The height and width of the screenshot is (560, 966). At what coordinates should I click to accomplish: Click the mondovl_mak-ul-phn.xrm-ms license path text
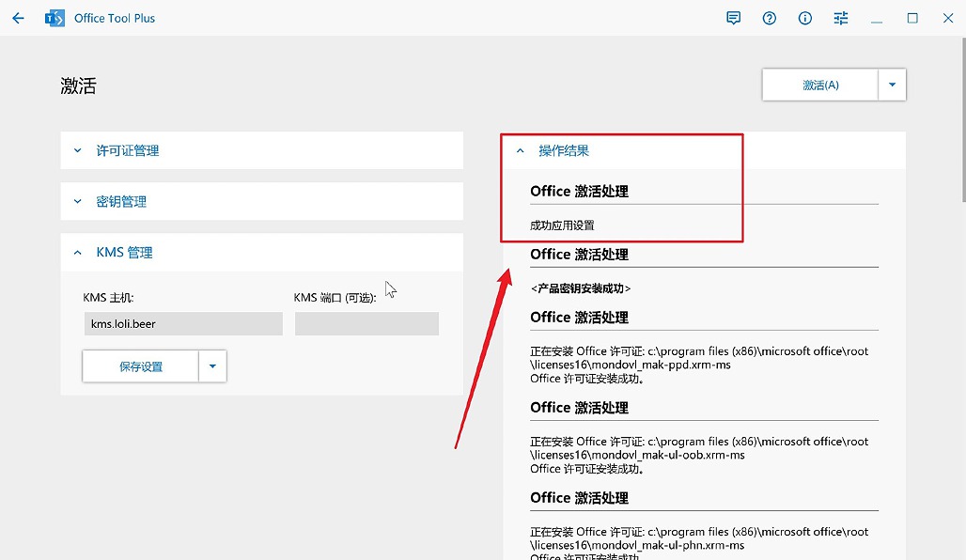pos(698,538)
